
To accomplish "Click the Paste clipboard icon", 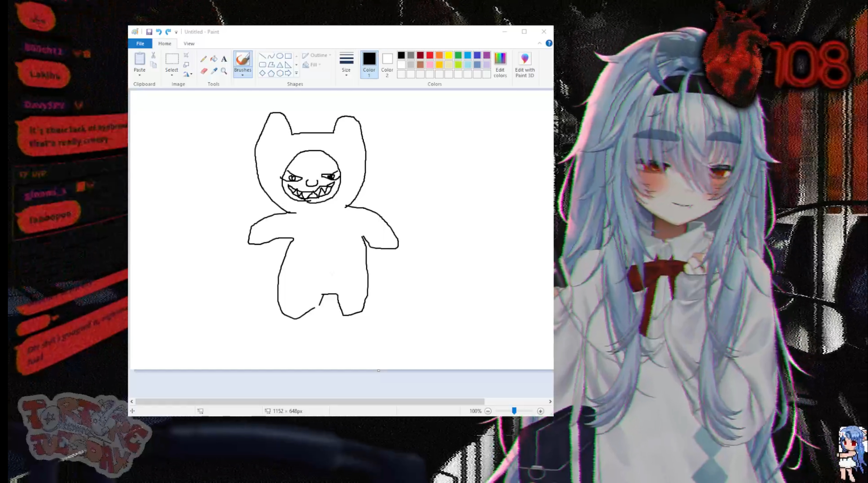I will click(x=139, y=59).
